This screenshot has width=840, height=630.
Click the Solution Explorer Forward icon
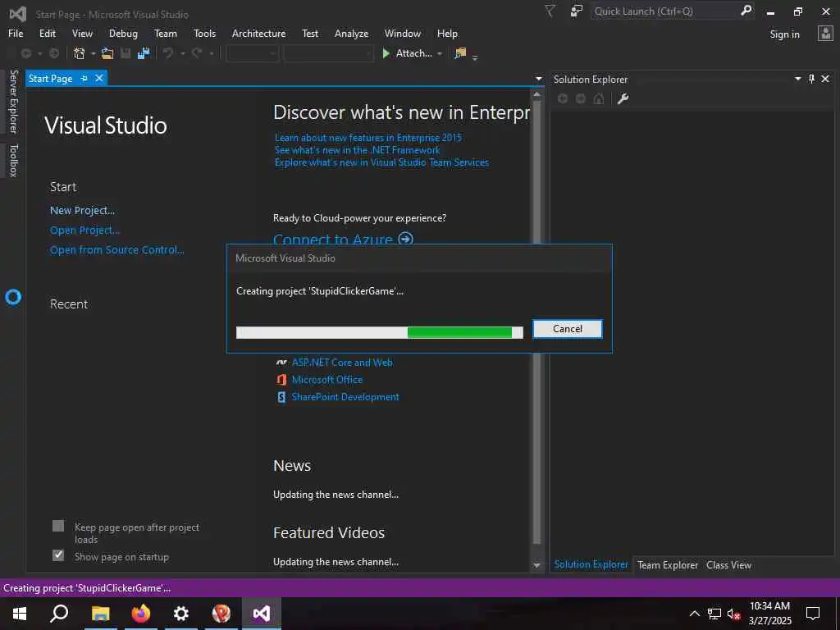(x=581, y=98)
